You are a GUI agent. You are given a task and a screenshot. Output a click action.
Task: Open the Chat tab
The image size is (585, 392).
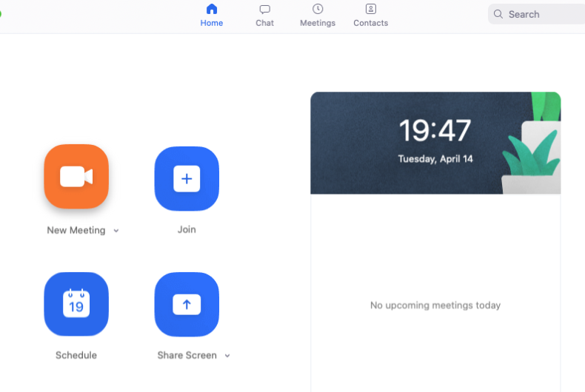(264, 16)
